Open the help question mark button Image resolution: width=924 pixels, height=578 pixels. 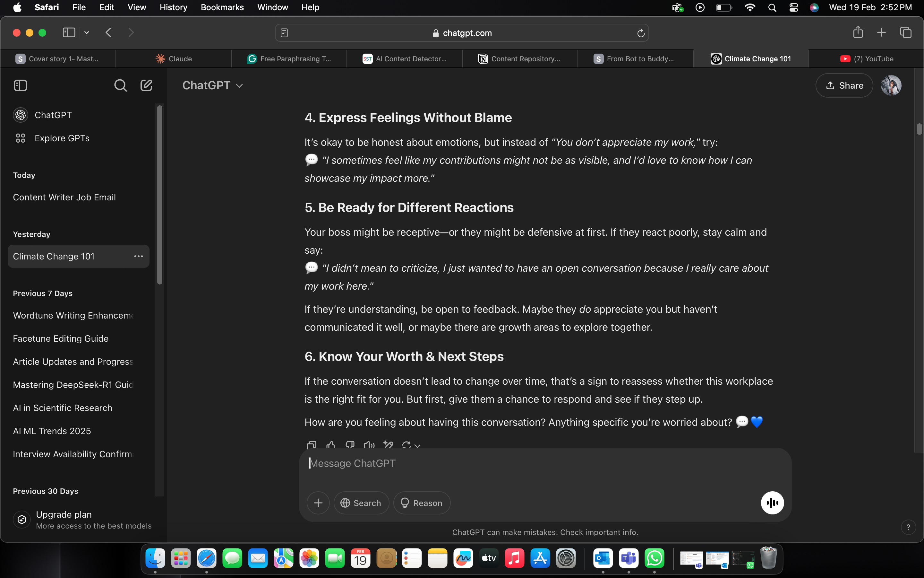tap(908, 527)
